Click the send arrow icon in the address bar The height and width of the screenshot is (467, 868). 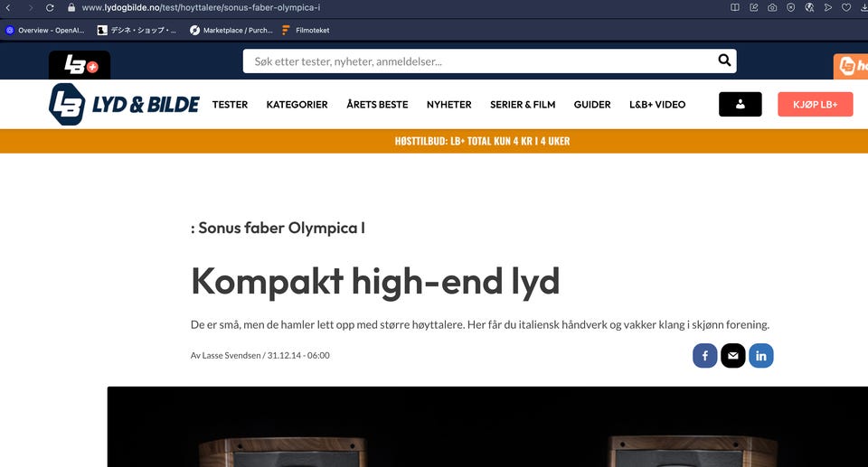click(827, 8)
